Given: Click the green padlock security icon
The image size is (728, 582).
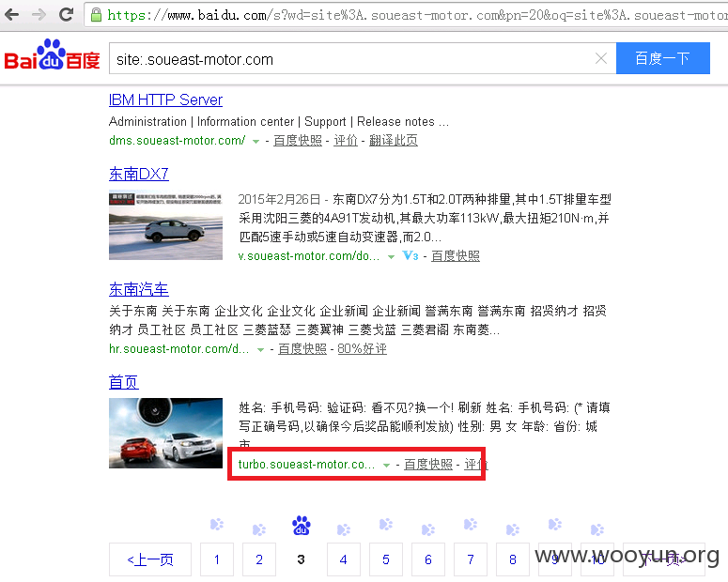Looking at the screenshot, I should point(96,15).
